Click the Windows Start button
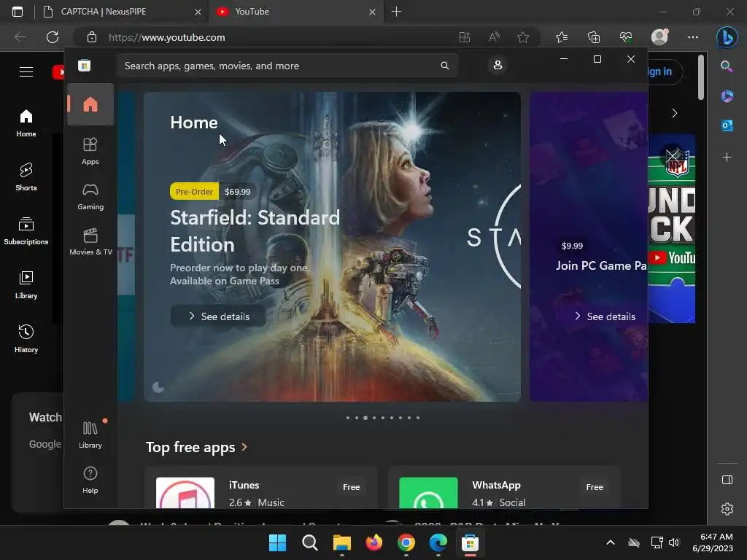The image size is (747, 560). [x=277, y=542]
